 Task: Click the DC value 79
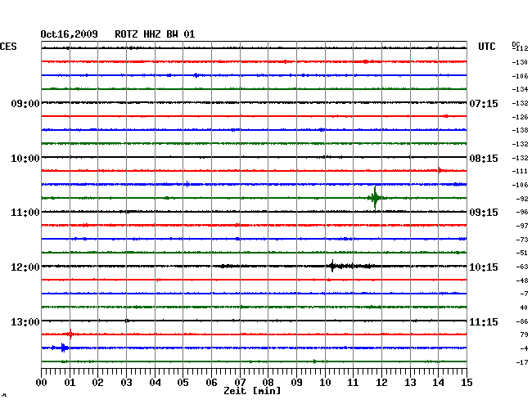(524, 334)
